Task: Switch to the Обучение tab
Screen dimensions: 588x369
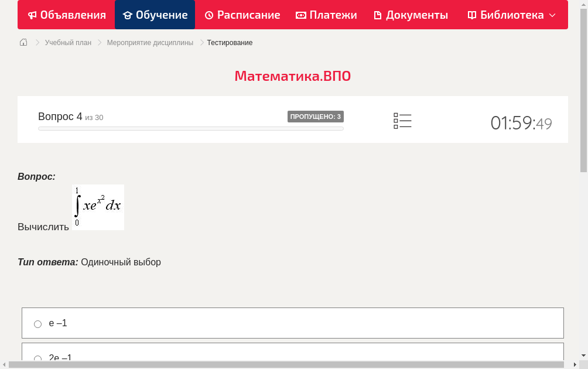Action: pos(155,15)
